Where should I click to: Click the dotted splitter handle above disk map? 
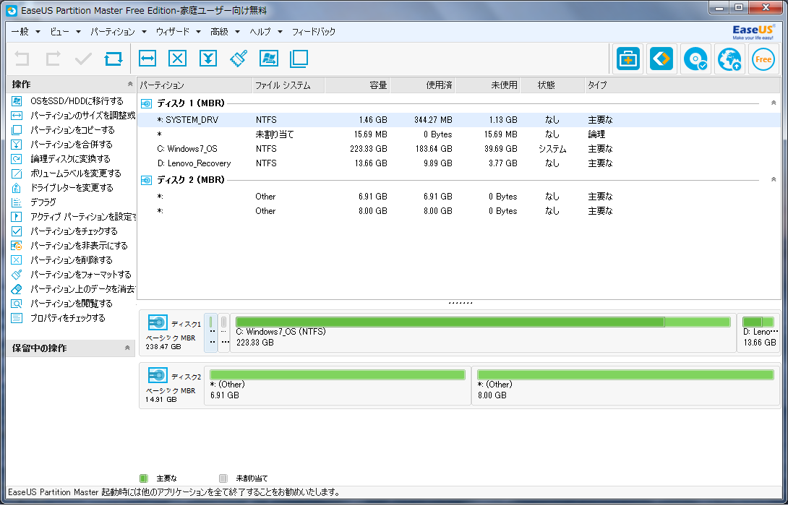461,303
